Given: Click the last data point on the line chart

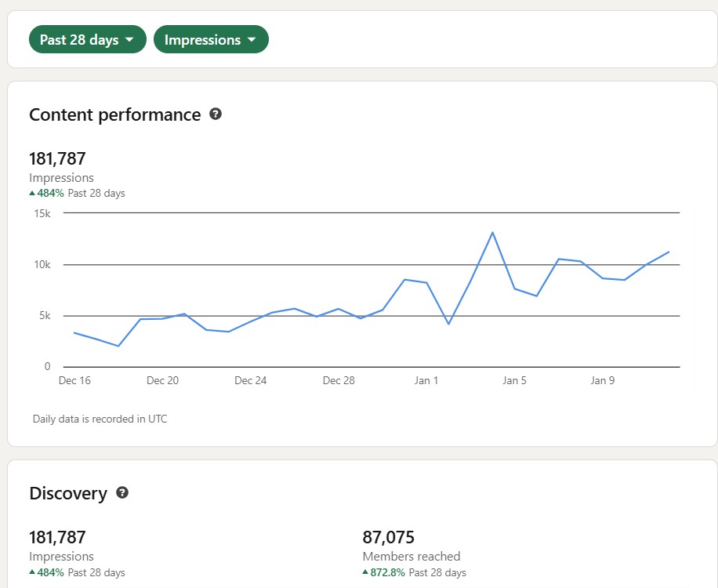Looking at the screenshot, I should point(669,252).
